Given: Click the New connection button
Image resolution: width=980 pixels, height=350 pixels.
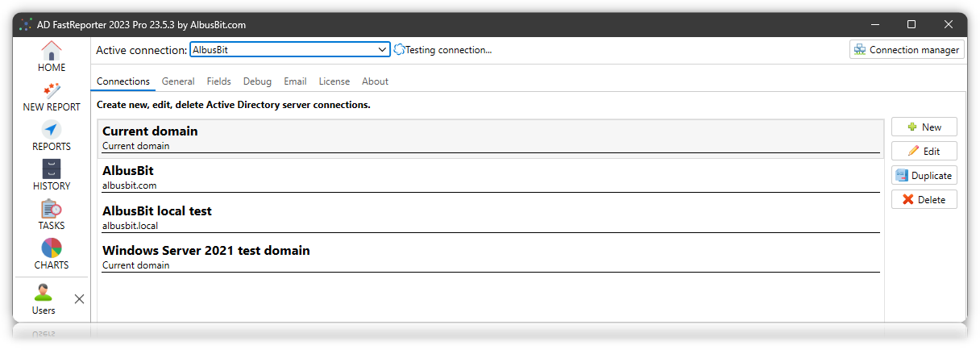Looking at the screenshot, I should [924, 127].
